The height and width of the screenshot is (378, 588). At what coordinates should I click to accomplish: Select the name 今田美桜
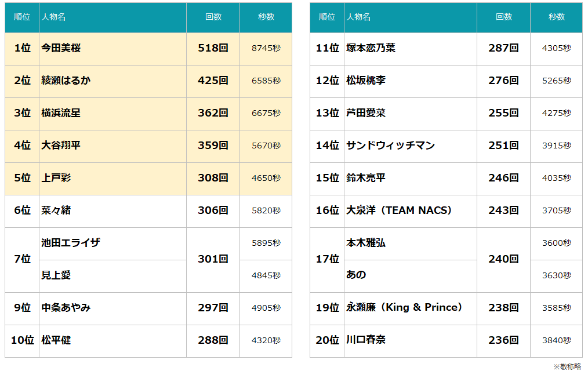[61, 49]
